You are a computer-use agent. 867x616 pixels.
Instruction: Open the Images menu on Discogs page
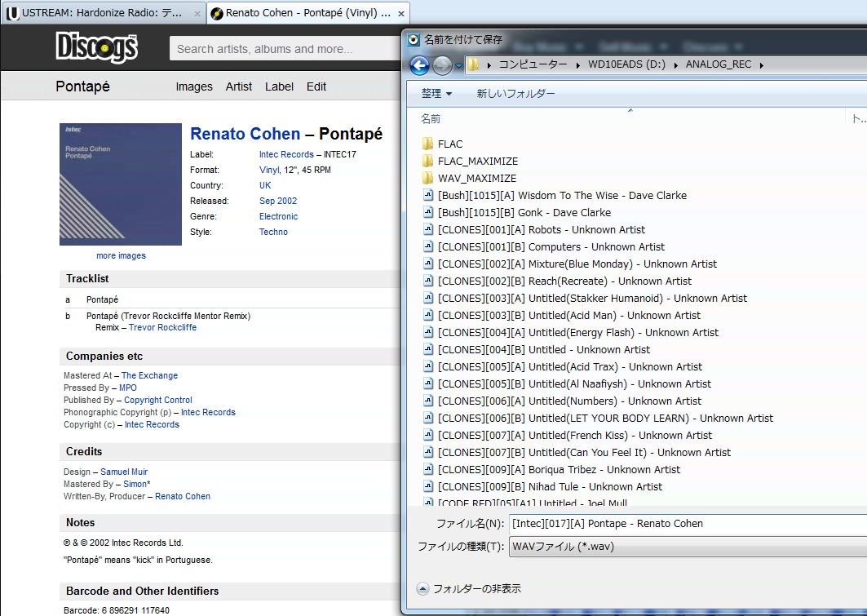194,86
